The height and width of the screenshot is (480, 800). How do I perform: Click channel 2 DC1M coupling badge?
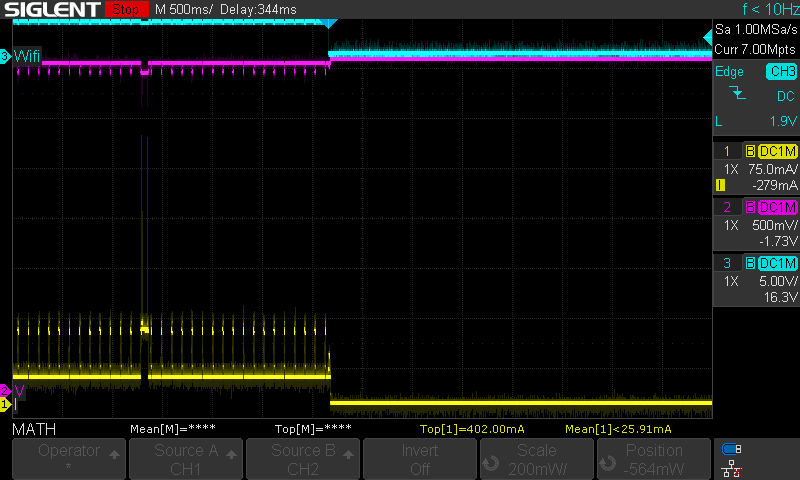click(778, 207)
